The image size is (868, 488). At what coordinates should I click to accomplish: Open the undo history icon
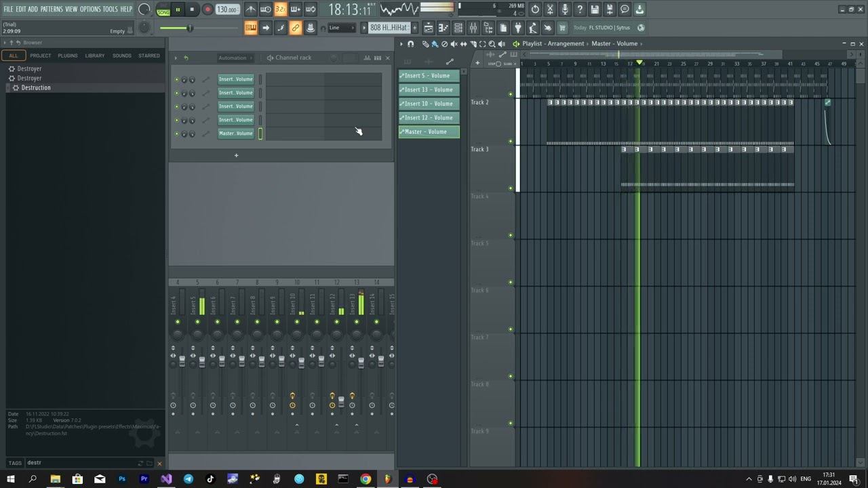pyautogui.click(x=535, y=9)
